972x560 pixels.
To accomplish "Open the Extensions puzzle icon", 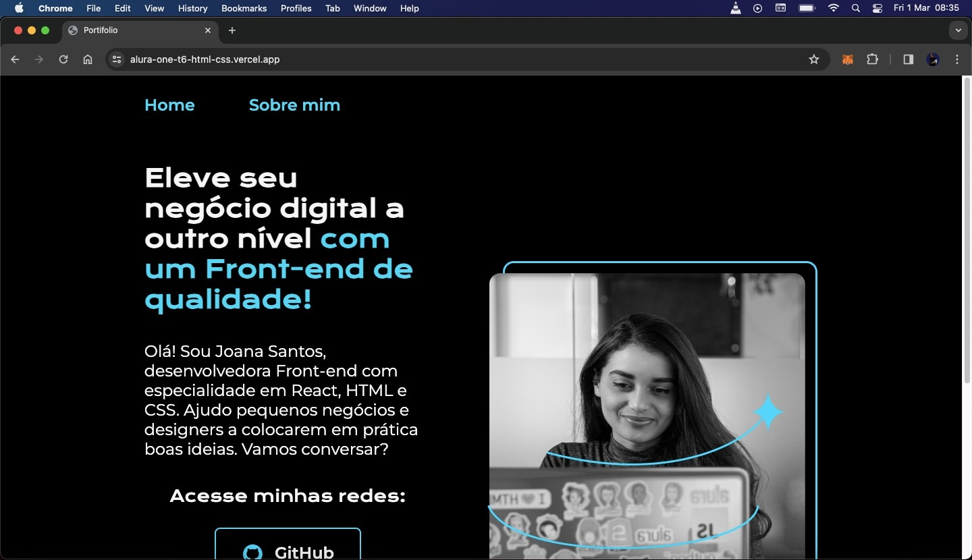I will click(x=872, y=59).
